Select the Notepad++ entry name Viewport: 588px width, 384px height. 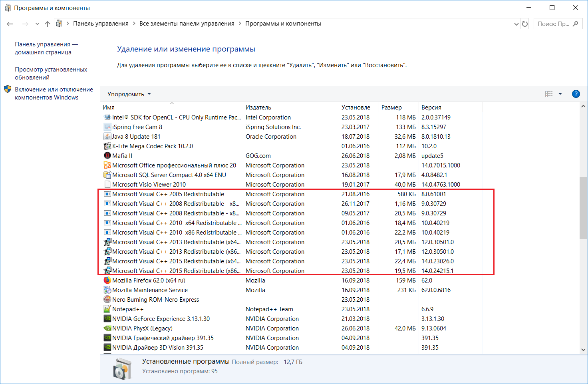pyautogui.click(x=128, y=309)
